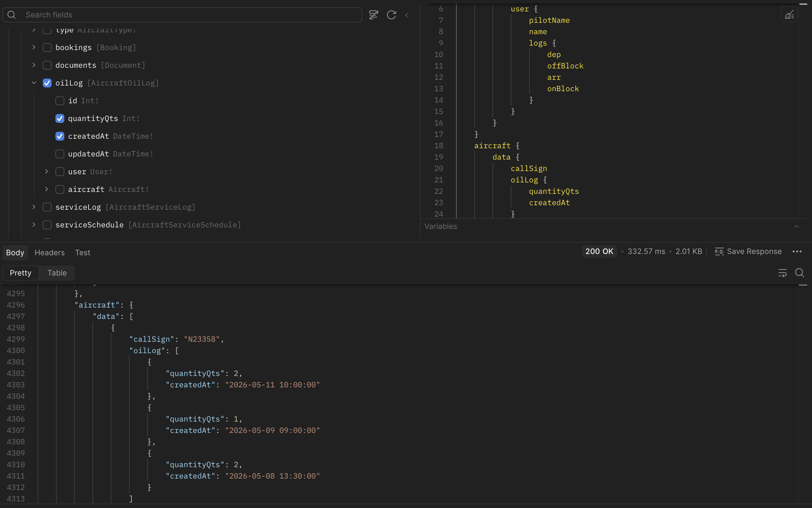Click the "N23358" callSign value

click(201, 339)
